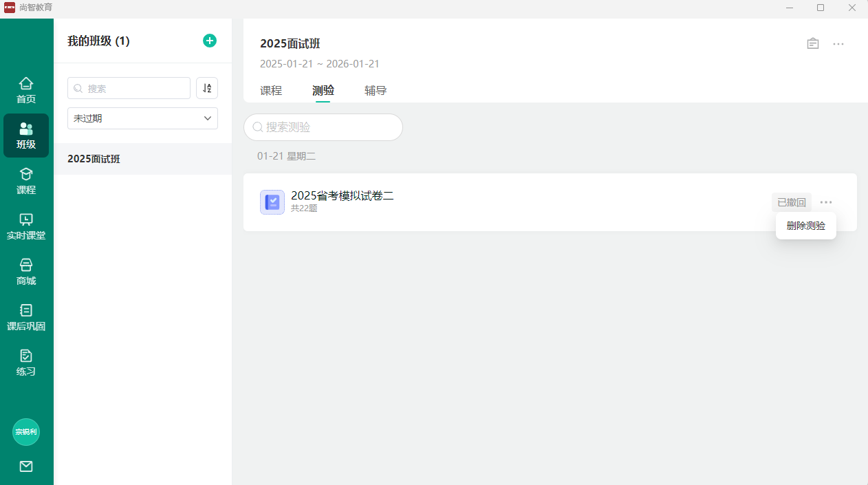Viewport: 868px width, 485px height.
Task: Choose 删除测验 from the popup menu
Action: tap(805, 226)
